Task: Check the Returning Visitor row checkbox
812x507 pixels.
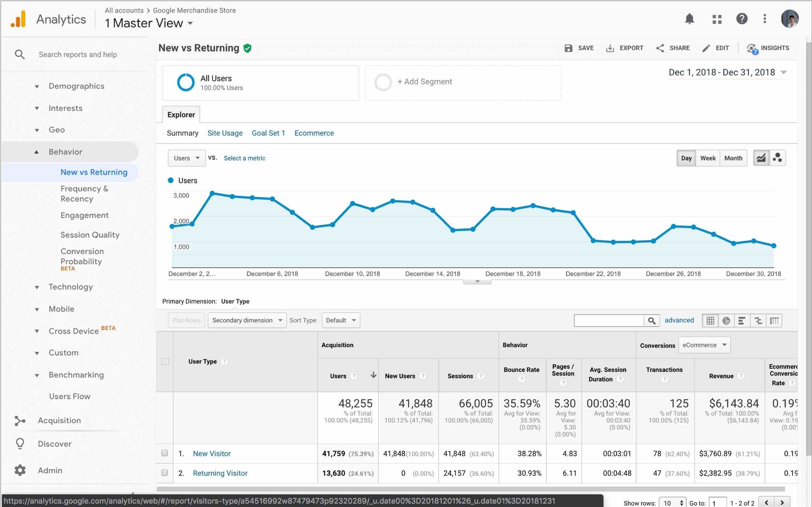Action: coord(165,473)
